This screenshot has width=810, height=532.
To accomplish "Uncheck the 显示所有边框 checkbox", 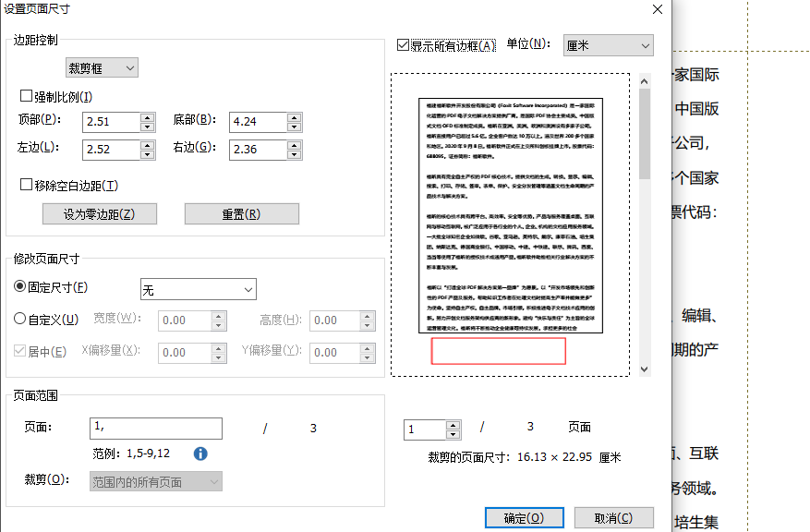I will (405, 43).
